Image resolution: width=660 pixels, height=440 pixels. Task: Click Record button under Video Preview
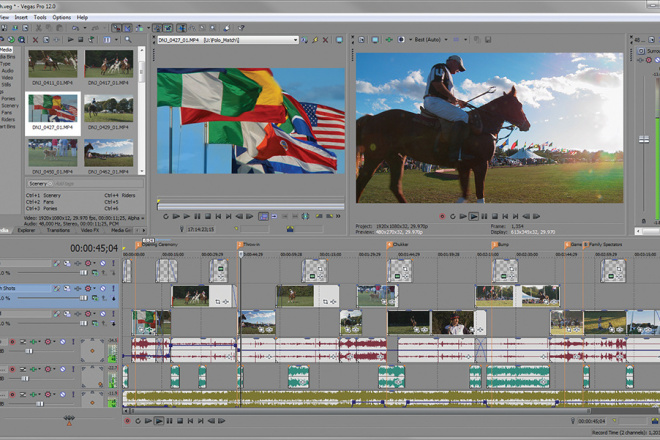(442, 216)
